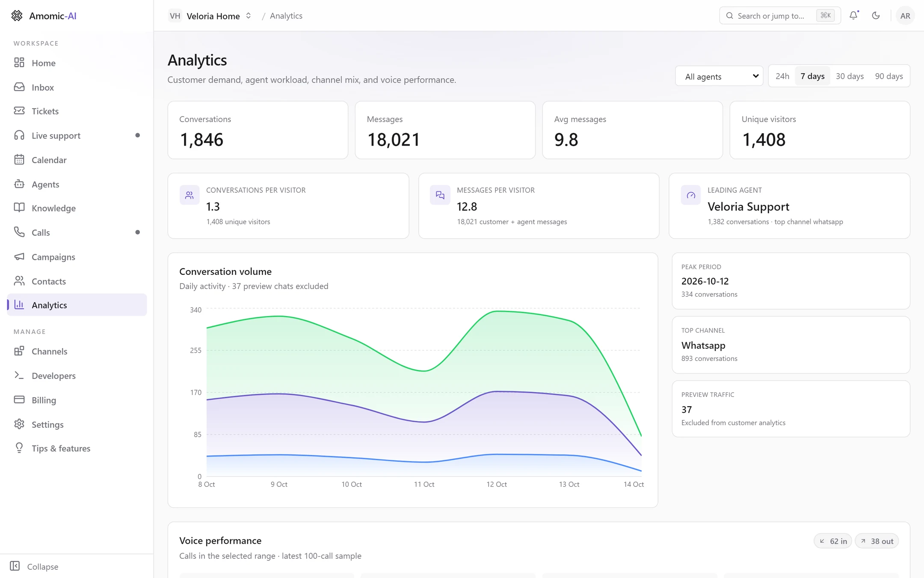Click the Messages 18,021 card

tap(445, 130)
